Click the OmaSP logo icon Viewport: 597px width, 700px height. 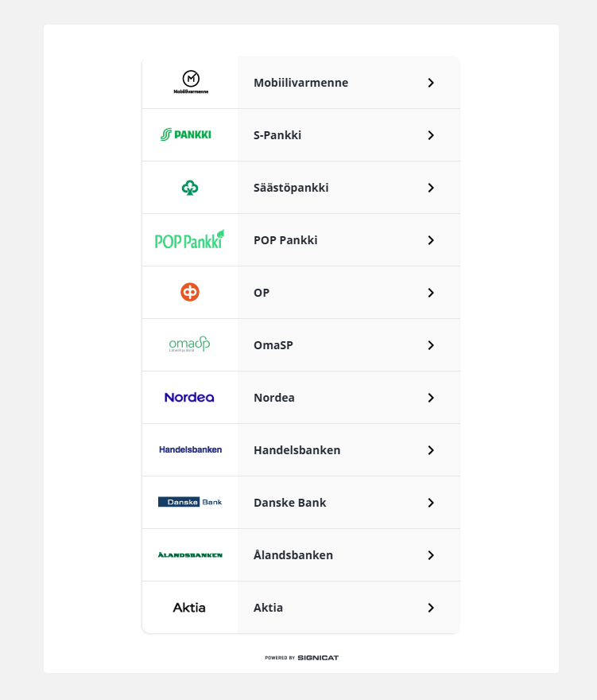click(189, 344)
